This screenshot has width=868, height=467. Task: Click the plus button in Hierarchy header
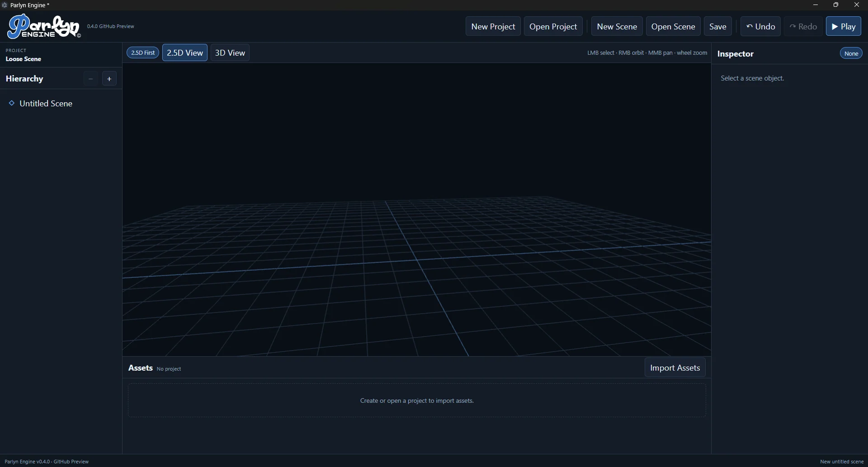109,79
